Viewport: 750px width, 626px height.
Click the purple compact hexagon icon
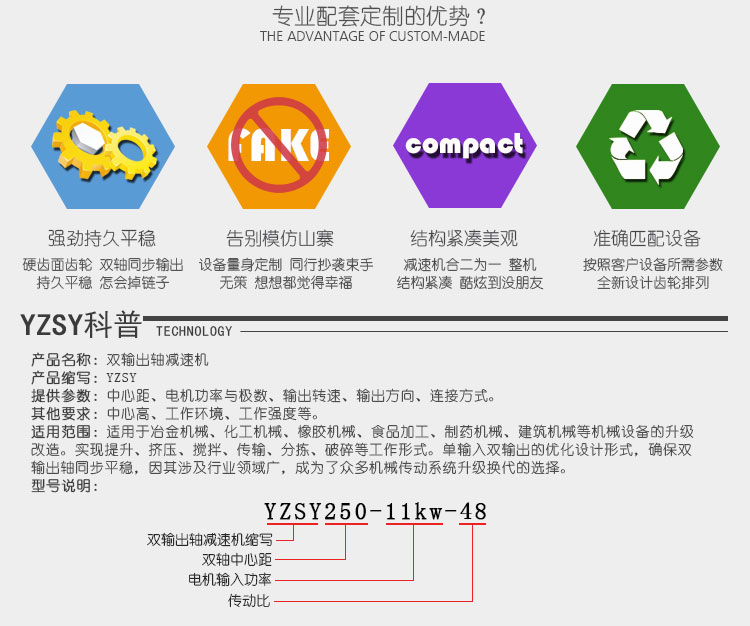point(465,146)
